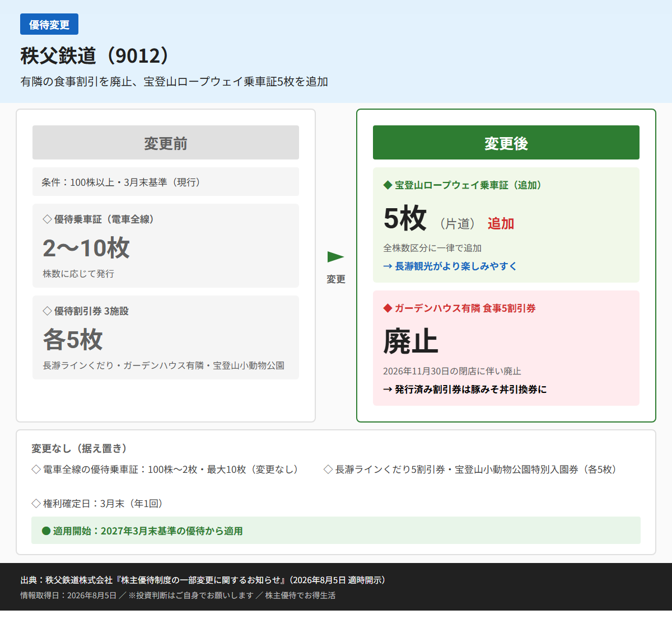Image resolution: width=672 pixels, height=624 pixels.
Task: Click 適用開始：2027年3月末基準 banner
Action: click(336, 531)
